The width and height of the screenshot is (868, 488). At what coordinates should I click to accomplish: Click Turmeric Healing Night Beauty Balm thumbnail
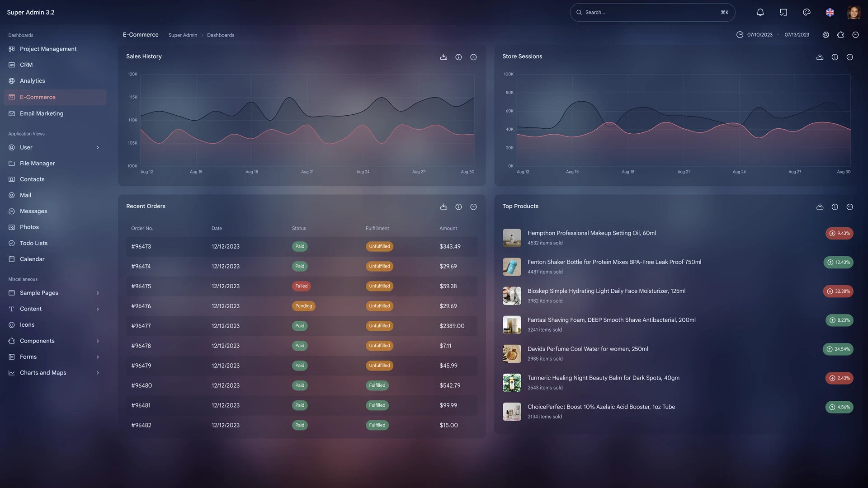512,383
